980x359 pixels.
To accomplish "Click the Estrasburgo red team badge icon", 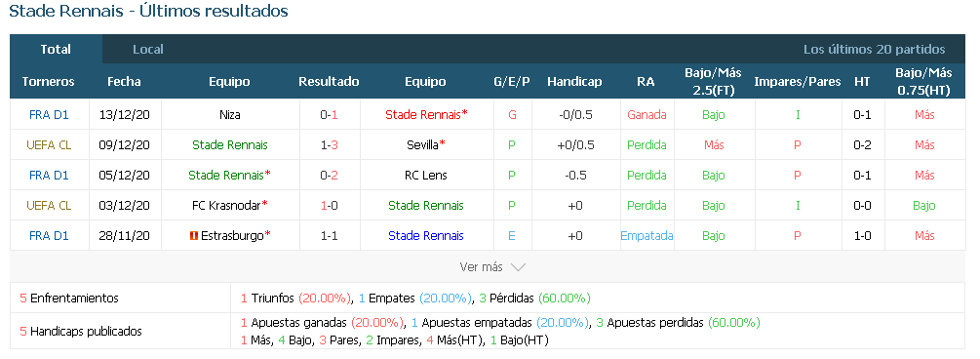I will pos(194,236).
